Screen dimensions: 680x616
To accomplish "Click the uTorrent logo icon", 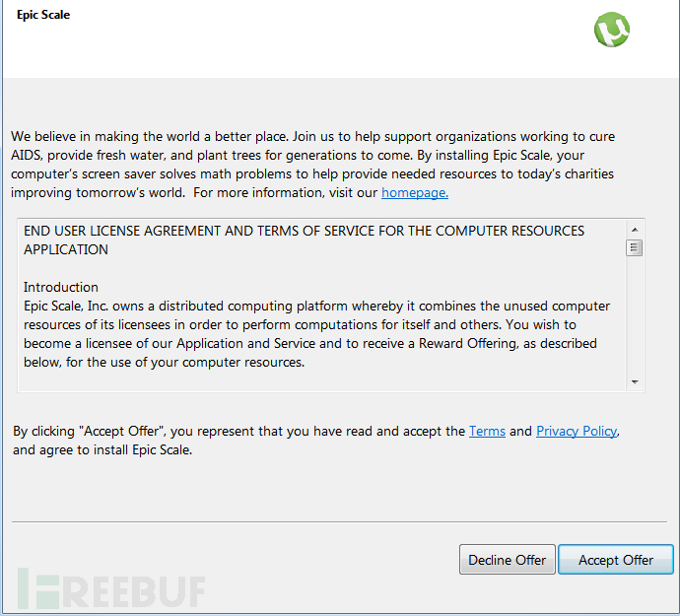I will click(612, 31).
